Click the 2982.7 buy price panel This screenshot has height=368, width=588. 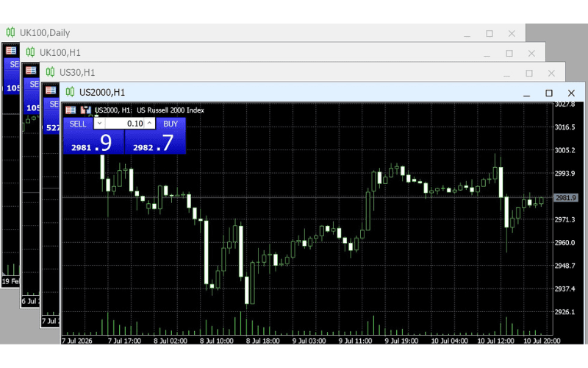pos(155,142)
